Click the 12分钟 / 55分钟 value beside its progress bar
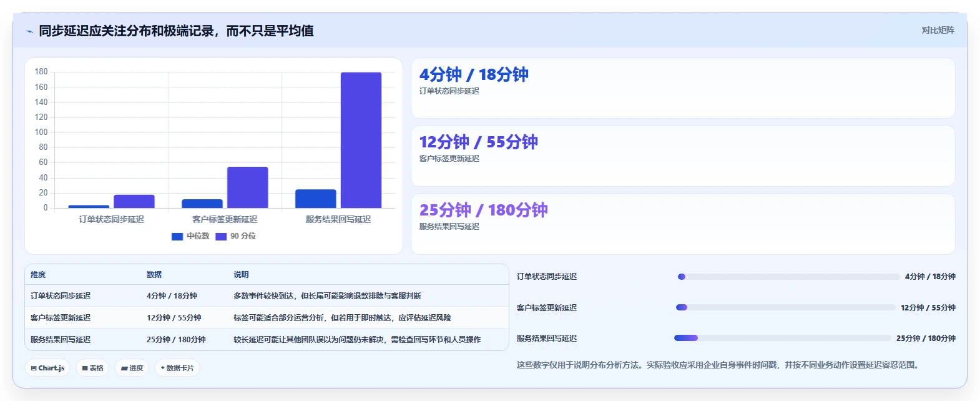 [928, 308]
